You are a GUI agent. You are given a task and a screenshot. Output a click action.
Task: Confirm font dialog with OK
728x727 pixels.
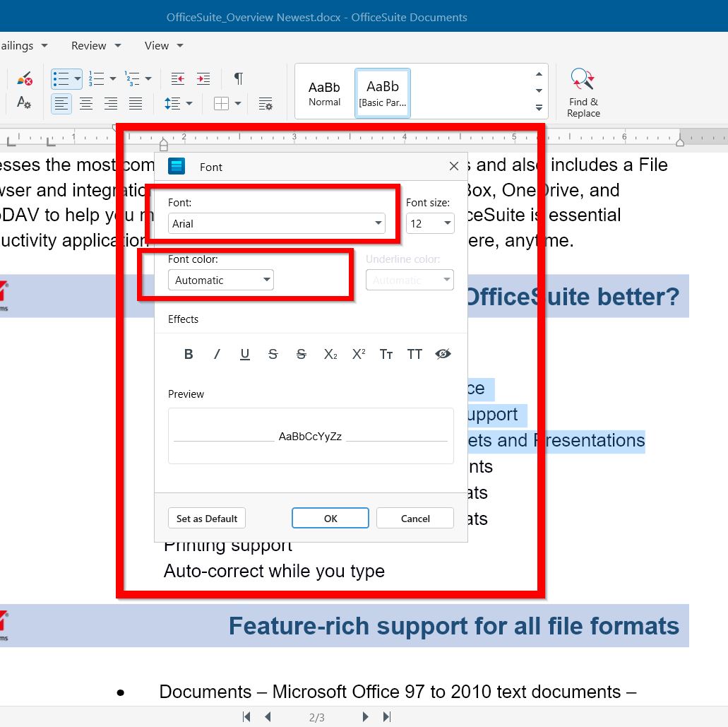[330, 519]
